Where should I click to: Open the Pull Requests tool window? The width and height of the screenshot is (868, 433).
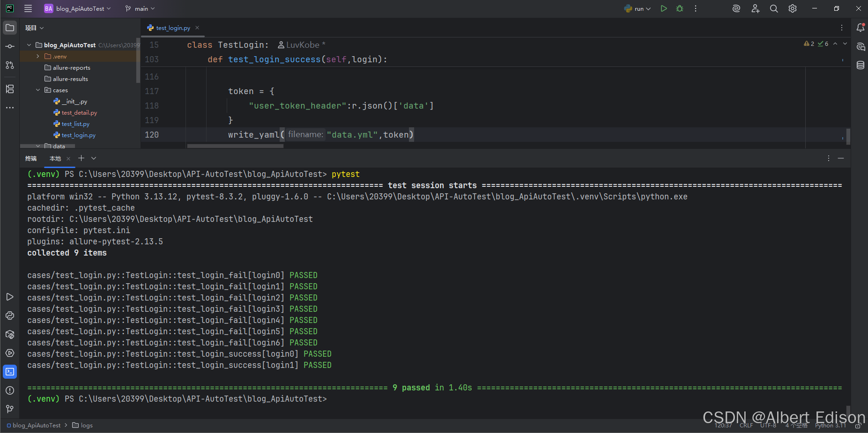10,65
